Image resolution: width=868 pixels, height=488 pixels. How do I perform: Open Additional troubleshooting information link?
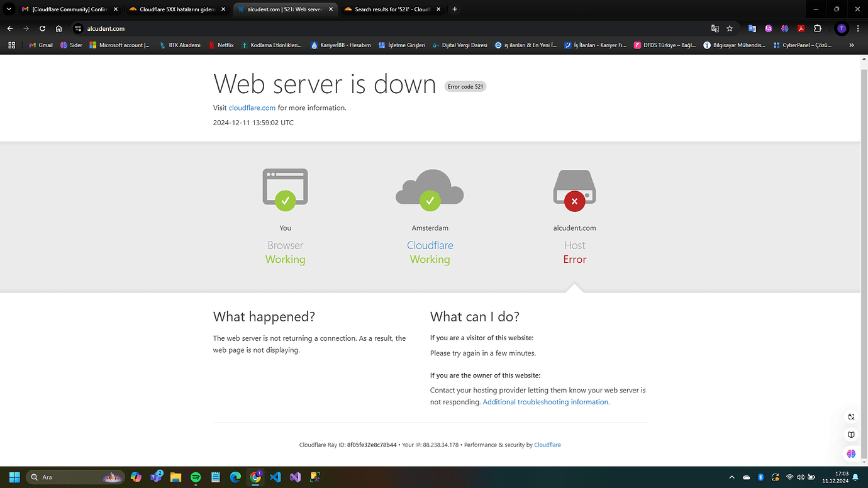coord(545,402)
